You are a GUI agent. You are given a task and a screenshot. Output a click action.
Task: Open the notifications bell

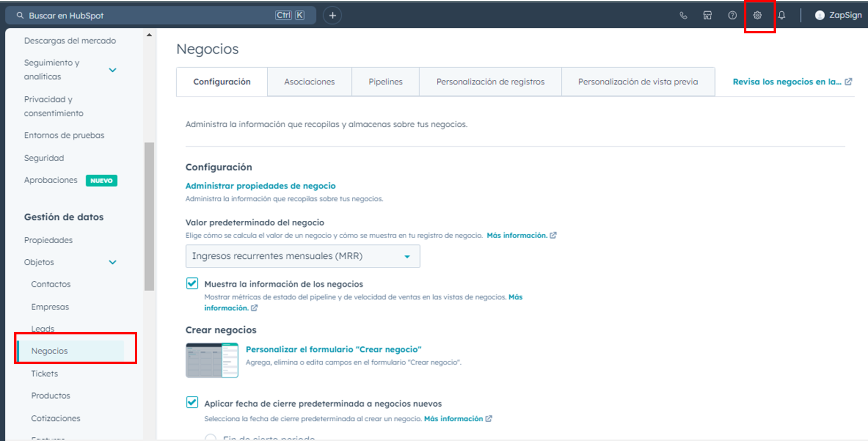pyautogui.click(x=782, y=15)
